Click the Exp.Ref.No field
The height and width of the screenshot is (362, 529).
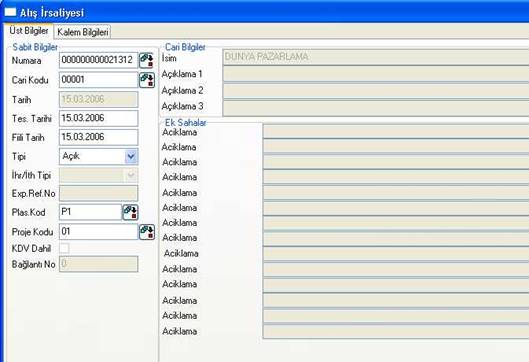99,193
